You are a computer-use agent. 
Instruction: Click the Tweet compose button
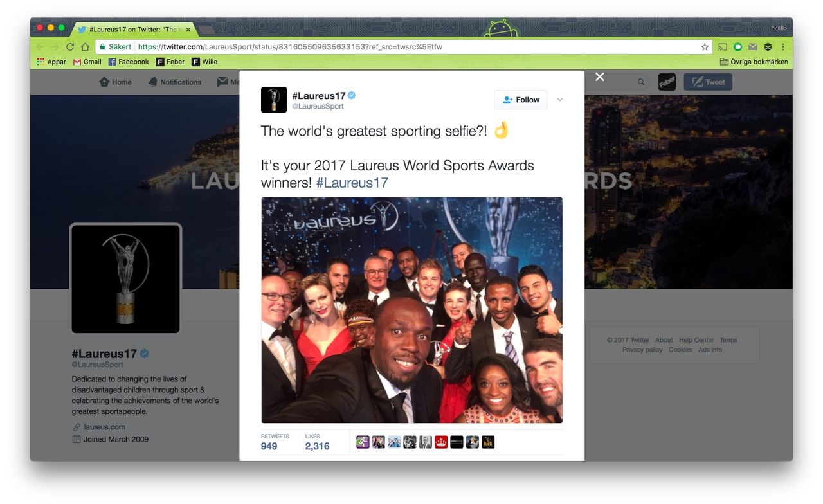pos(708,82)
